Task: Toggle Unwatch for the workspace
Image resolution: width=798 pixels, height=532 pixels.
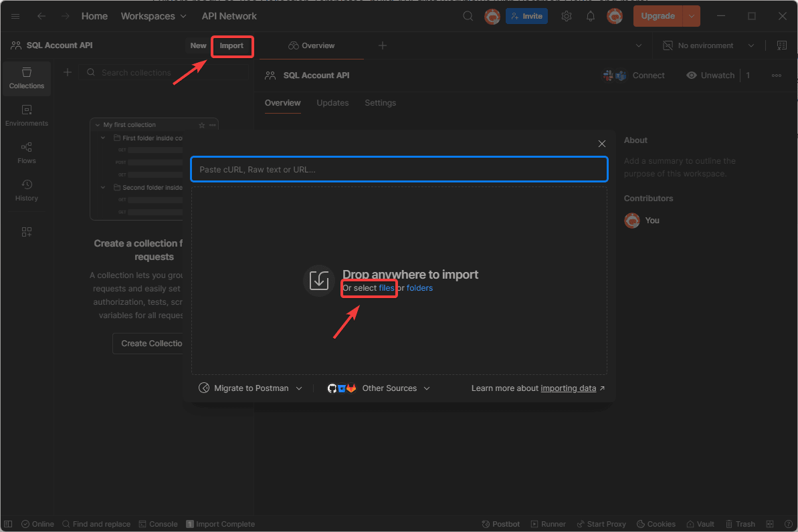Action: (710, 76)
